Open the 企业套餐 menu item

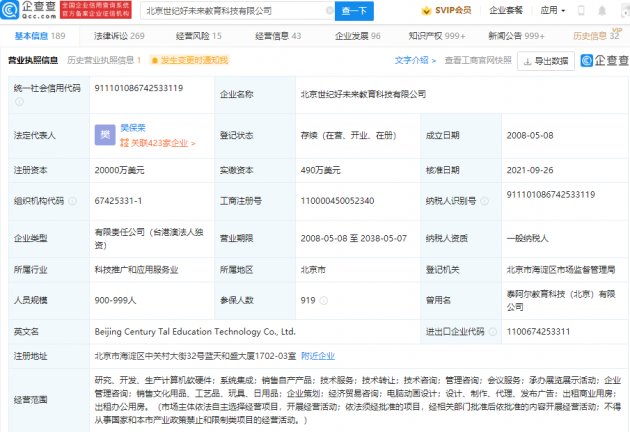[506, 11]
